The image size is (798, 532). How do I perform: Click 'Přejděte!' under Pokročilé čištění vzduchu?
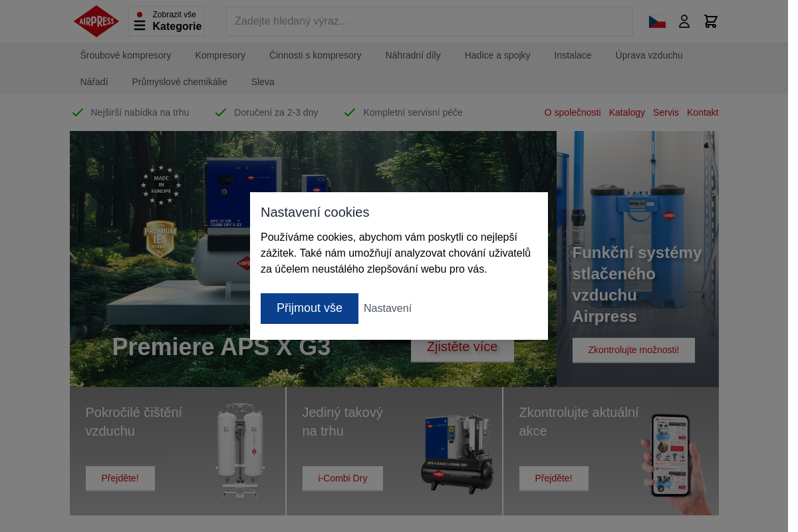pos(120,478)
